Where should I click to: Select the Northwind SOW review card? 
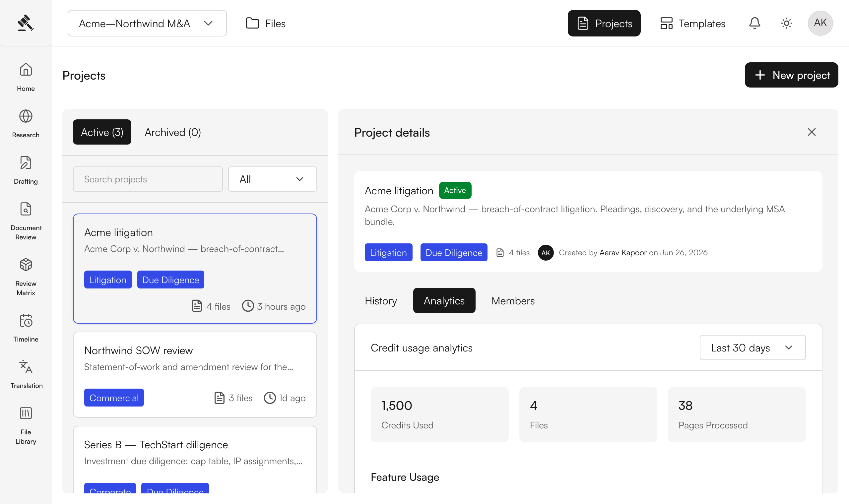(195, 375)
